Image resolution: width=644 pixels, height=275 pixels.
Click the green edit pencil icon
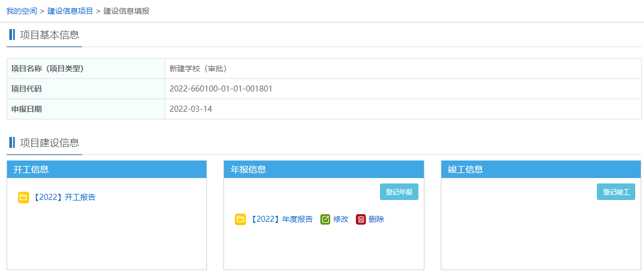click(325, 219)
